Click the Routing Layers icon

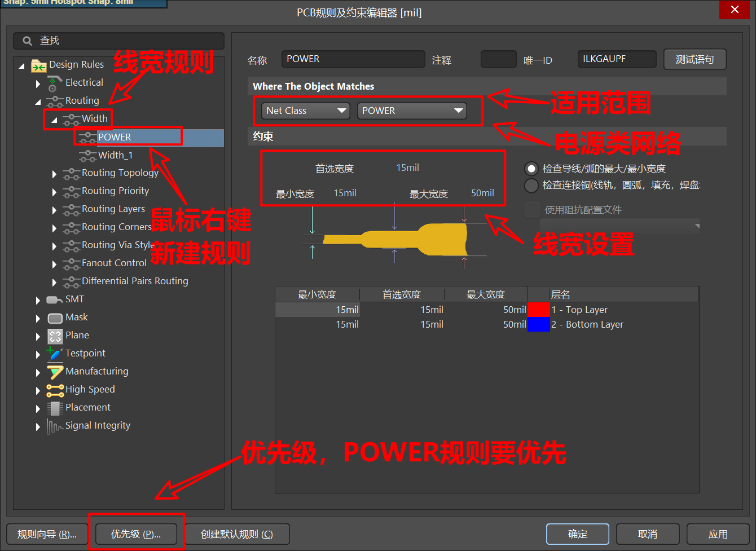coord(71,210)
